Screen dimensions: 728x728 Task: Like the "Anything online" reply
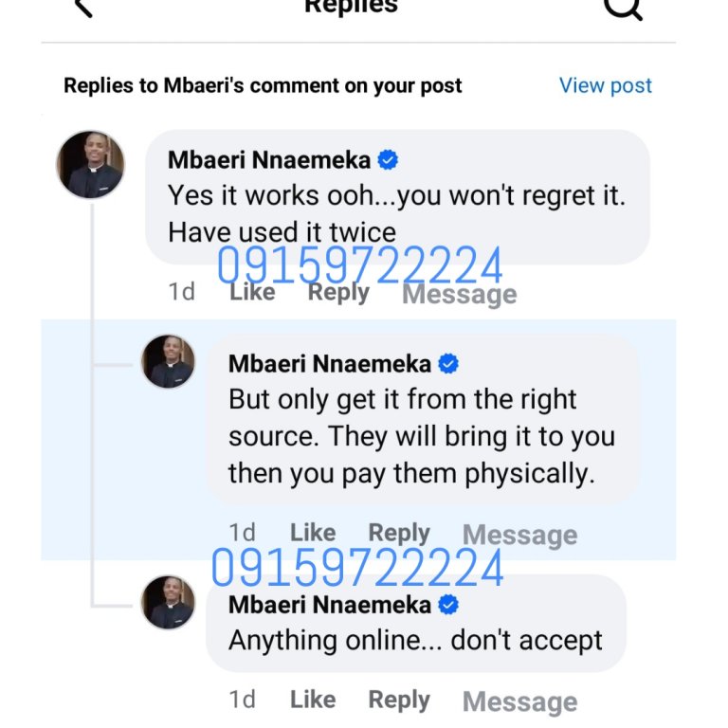pyautogui.click(x=313, y=700)
